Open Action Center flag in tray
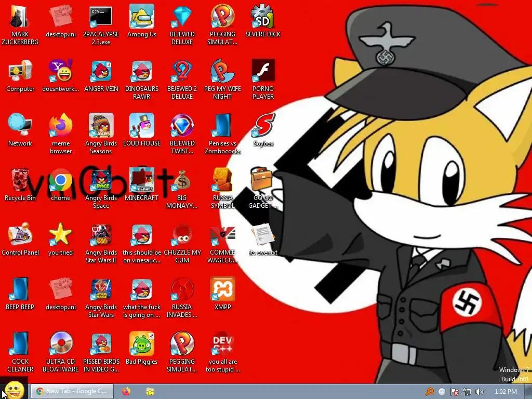Viewport: 532px width, 399px height. 454,392
